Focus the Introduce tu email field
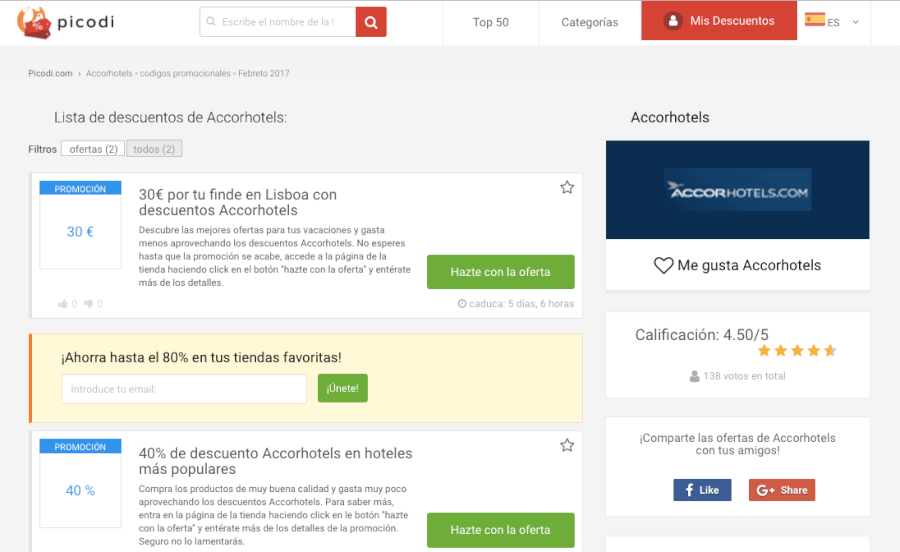The width and height of the screenshot is (900, 552). tap(184, 389)
